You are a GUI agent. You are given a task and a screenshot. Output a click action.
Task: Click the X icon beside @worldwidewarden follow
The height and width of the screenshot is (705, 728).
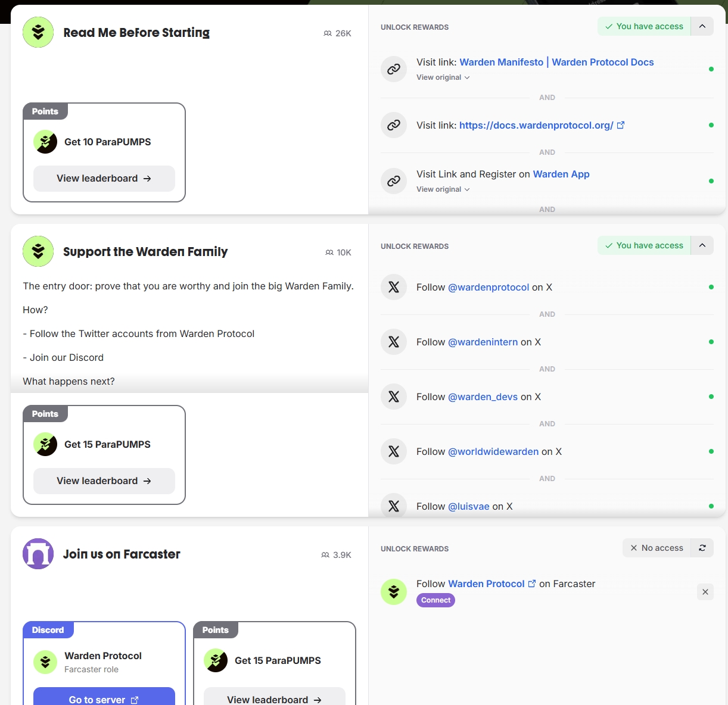coord(394,451)
